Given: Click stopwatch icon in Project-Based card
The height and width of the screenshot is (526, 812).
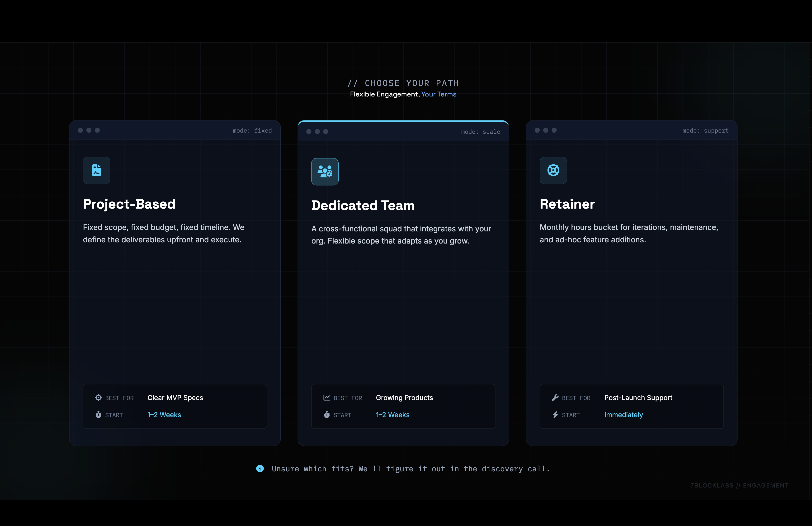Looking at the screenshot, I should pos(98,415).
